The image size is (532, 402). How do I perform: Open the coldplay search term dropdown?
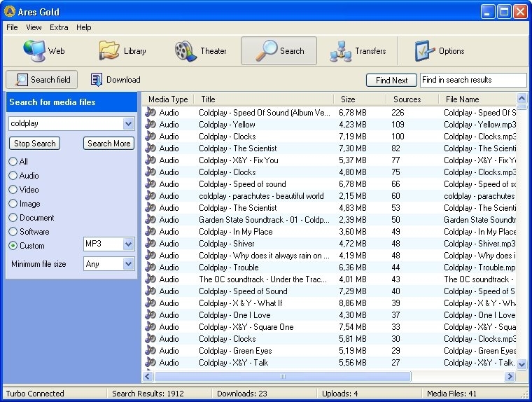click(x=128, y=123)
